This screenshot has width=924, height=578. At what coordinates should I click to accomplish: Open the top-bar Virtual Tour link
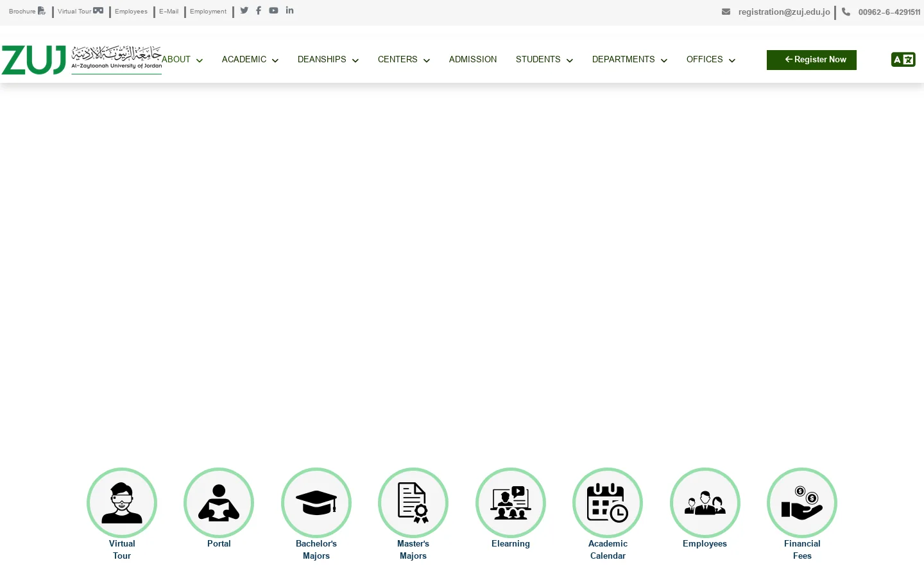[x=80, y=12]
